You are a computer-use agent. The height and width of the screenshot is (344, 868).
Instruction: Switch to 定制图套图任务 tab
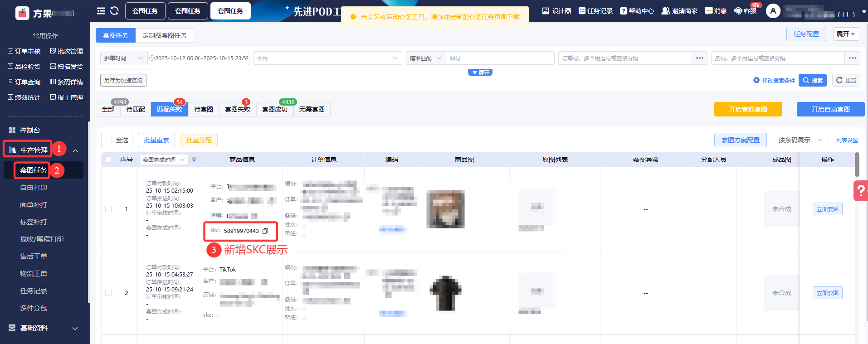pos(165,35)
